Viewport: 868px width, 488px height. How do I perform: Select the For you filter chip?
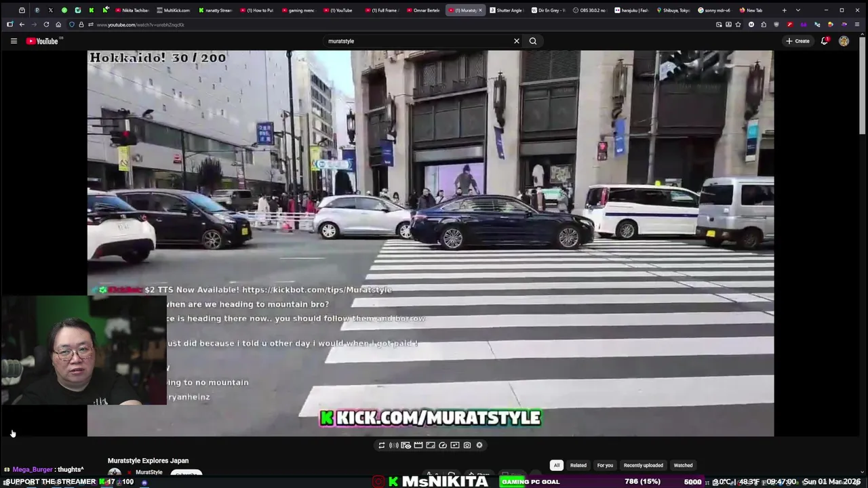pos(605,466)
